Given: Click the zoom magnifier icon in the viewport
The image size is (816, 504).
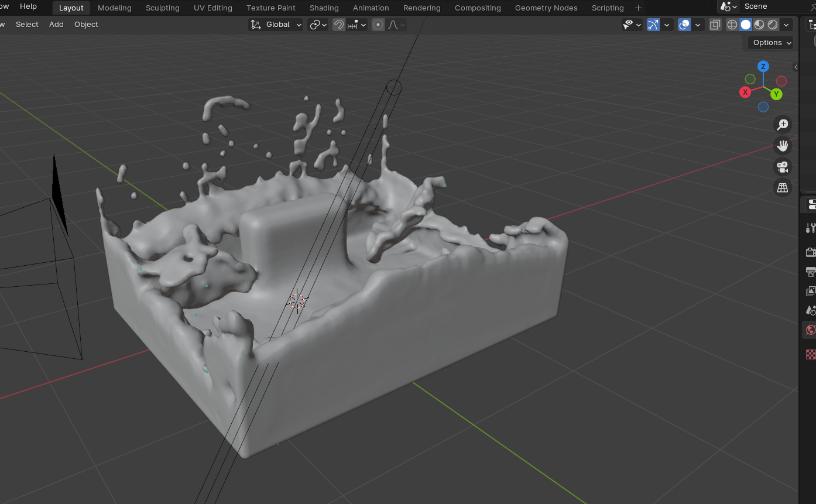Looking at the screenshot, I should point(783,124).
